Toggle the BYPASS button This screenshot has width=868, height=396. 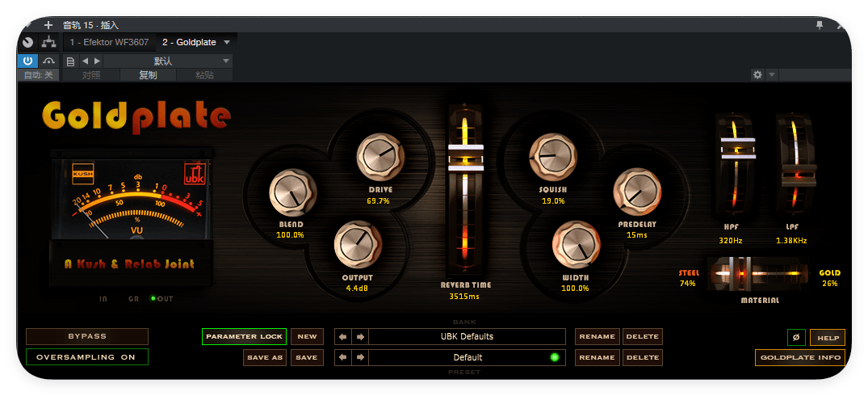click(87, 336)
